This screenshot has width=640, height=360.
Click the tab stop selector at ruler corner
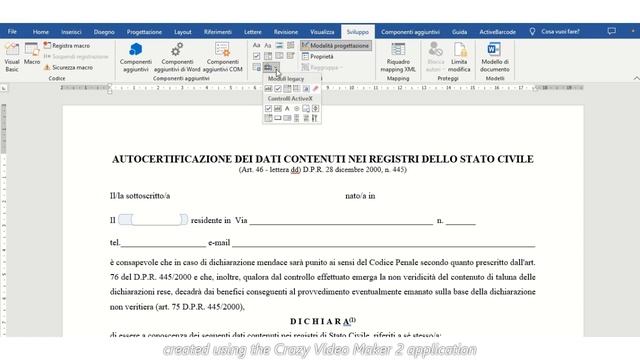pyautogui.click(x=4, y=88)
